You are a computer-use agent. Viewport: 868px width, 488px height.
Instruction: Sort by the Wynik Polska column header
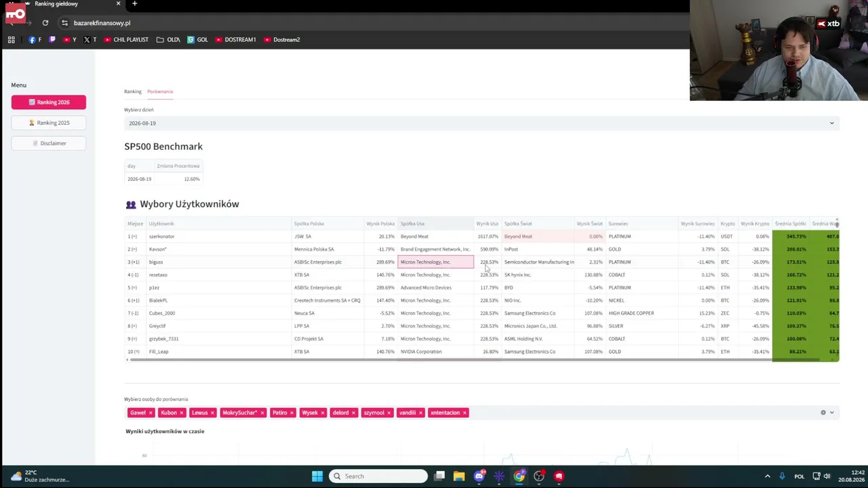(380, 224)
